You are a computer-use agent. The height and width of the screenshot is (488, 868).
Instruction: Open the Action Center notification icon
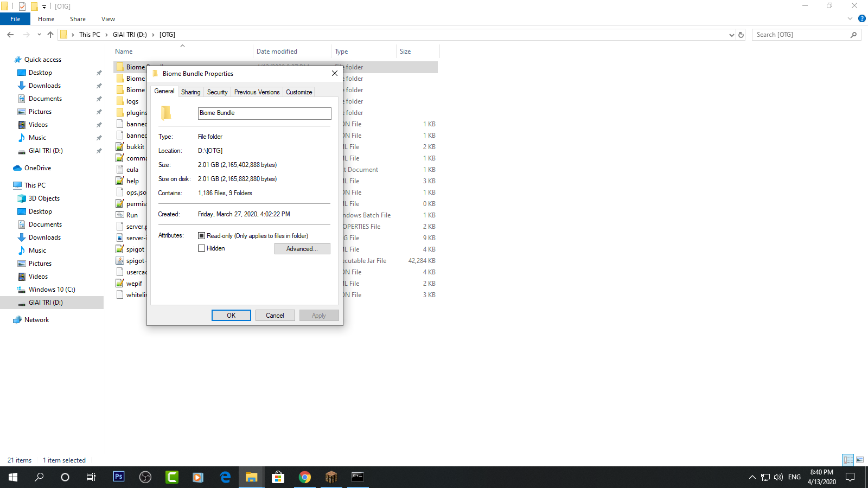pos(850,477)
